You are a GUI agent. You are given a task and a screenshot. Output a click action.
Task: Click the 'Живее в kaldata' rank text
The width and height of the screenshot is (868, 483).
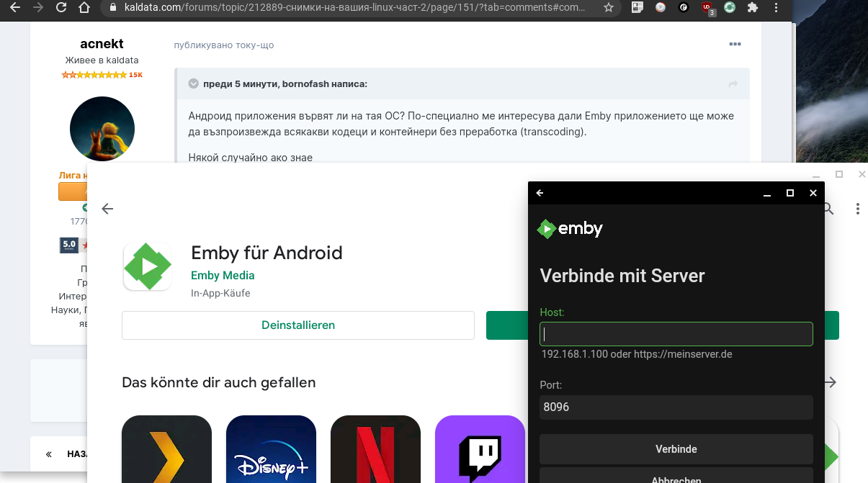(102, 60)
